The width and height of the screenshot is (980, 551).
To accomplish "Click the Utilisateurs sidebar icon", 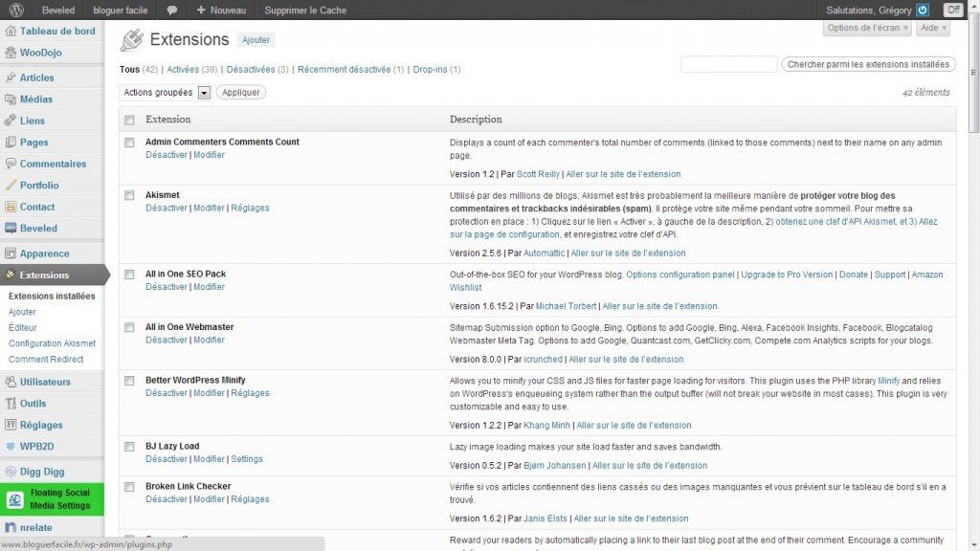I will pyautogui.click(x=11, y=382).
